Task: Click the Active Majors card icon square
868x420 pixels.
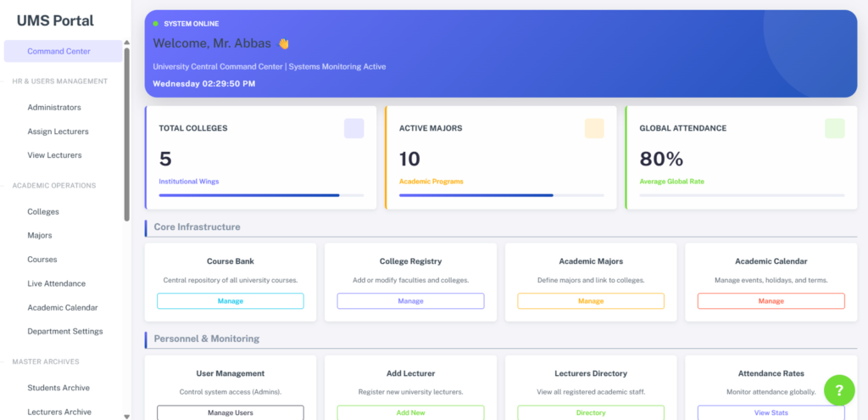Action: [594, 128]
